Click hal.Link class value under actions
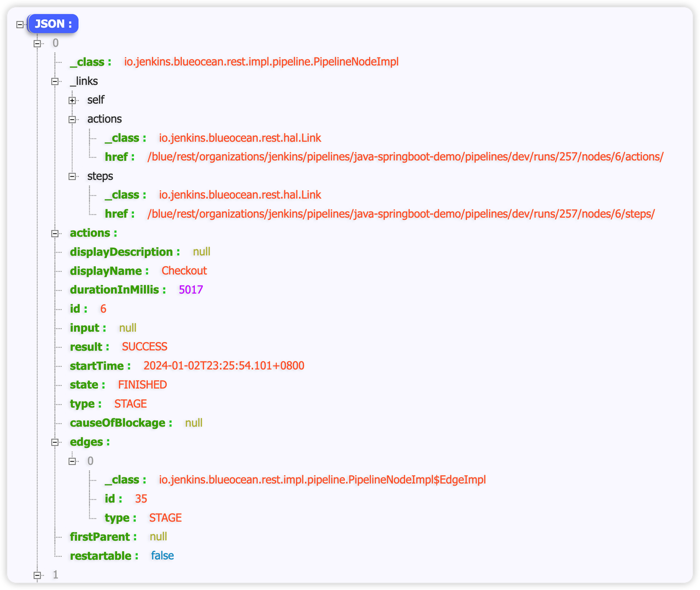This screenshot has height=590, width=700. [240, 138]
